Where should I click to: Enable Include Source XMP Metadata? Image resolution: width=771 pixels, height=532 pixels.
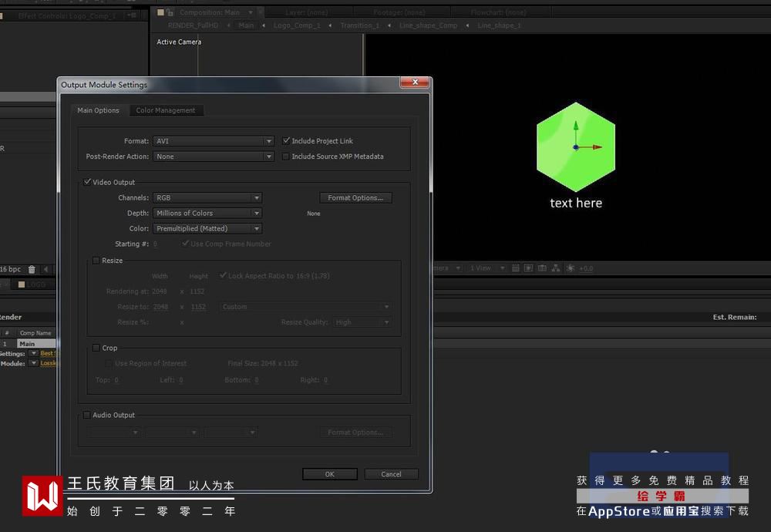point(286,157)
